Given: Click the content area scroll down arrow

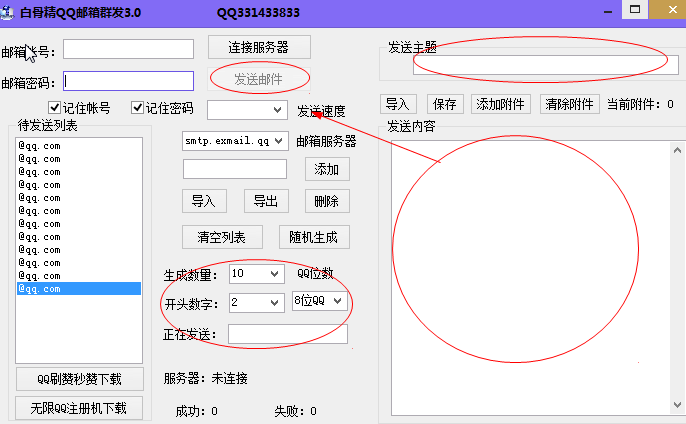Looking at the screenshot, I should click(x=677, y=405).
